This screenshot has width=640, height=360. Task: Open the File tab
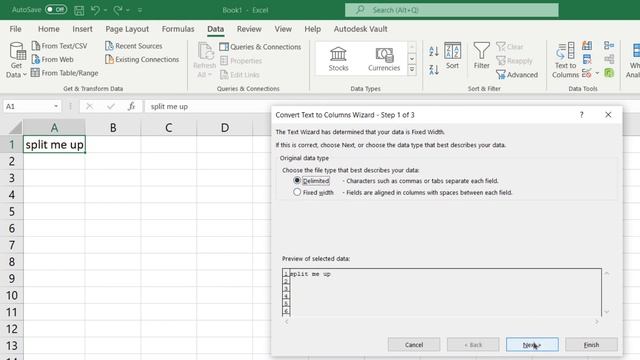click(16, 29)
